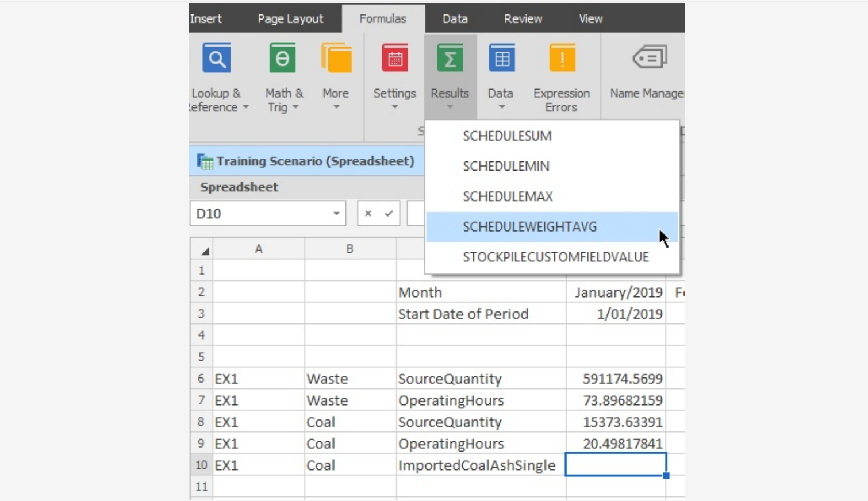Expand the Settings dropdown arrow
868x501 pixels.
(x=395, y=107)
